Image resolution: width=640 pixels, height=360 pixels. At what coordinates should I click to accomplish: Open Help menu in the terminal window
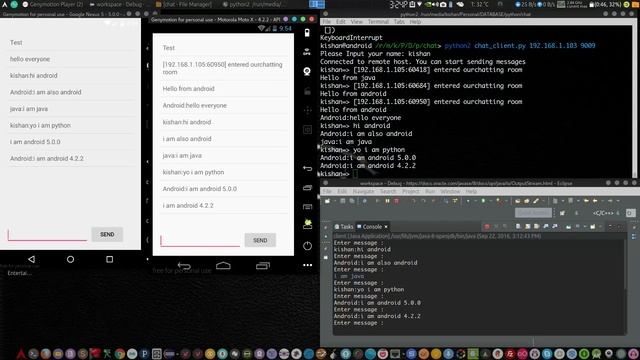tap(415, 22)
